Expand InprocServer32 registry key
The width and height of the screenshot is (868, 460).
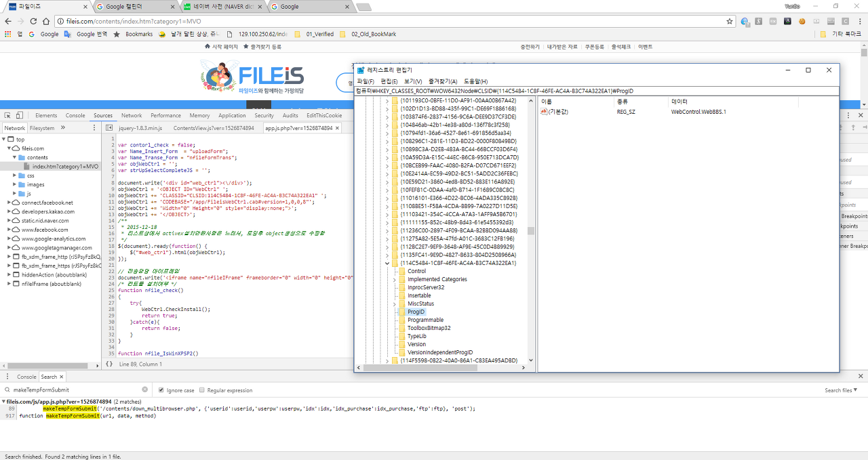coord(395,287)
